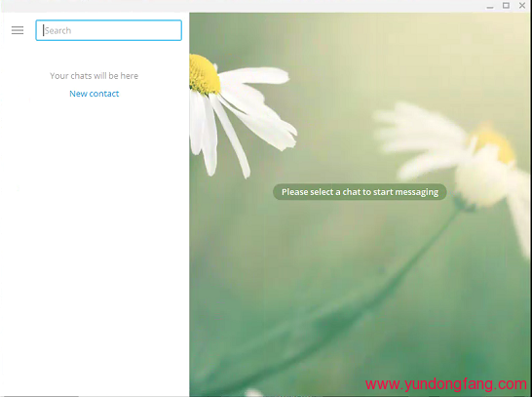Screen dimensions: 532x397
Task: Close the messenger window
Action: [522, 5]
